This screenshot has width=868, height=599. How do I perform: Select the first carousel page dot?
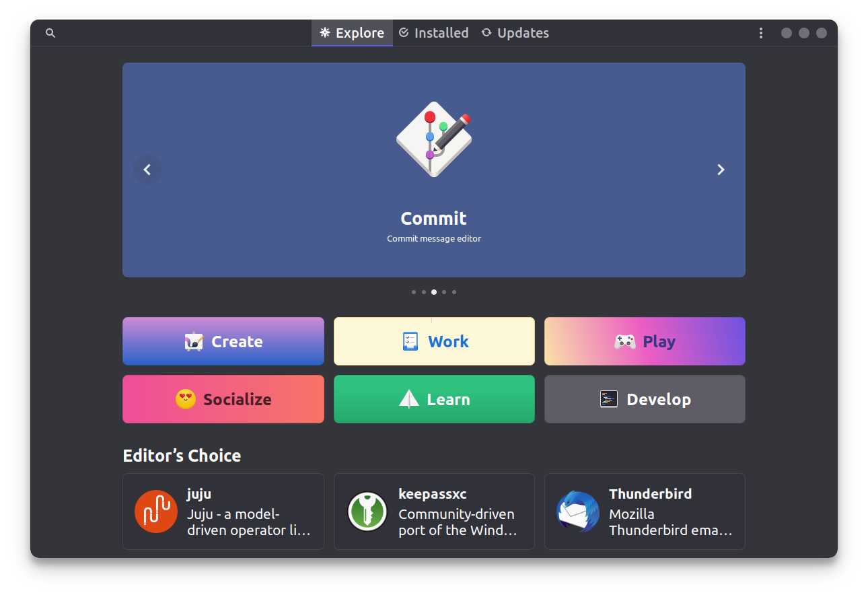pos(414,292)
